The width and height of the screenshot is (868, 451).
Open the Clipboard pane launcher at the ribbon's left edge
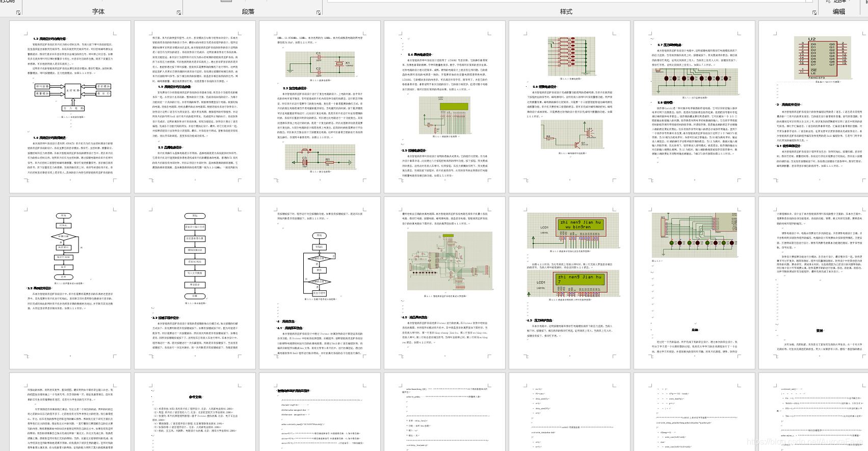point(18,12)
